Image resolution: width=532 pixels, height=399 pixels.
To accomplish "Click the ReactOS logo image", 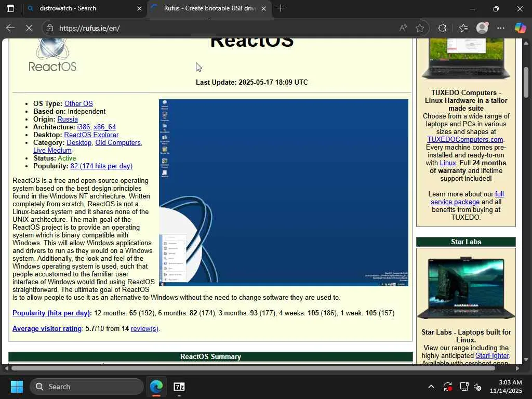I will coord(52,55).
